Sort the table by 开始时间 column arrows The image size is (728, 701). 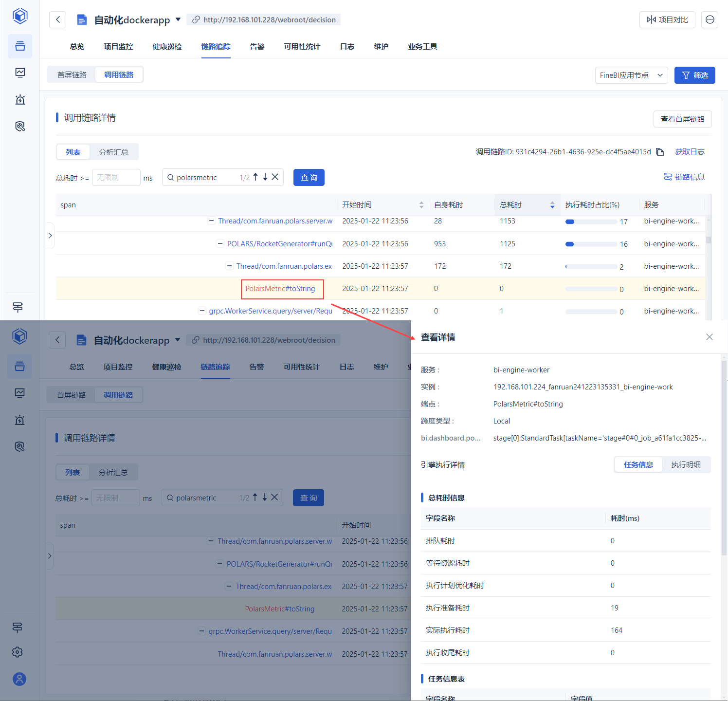coord(421,205)
